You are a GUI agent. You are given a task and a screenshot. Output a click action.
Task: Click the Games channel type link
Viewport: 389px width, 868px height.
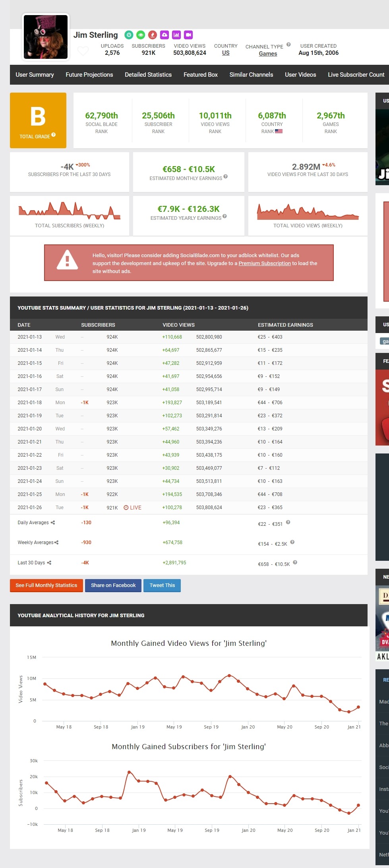point(268,54)
